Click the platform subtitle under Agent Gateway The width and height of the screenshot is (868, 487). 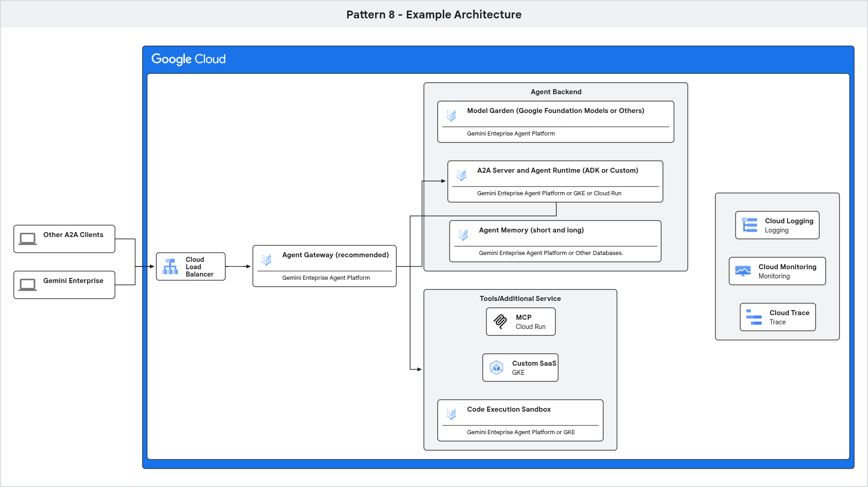[326, 278]
